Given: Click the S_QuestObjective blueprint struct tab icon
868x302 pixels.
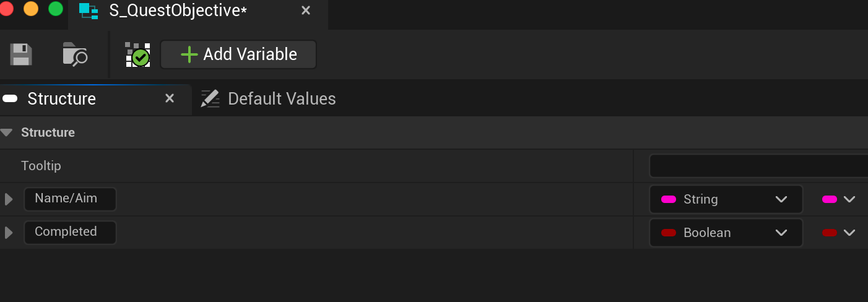Looking at the screenshot, I should 89,11.
